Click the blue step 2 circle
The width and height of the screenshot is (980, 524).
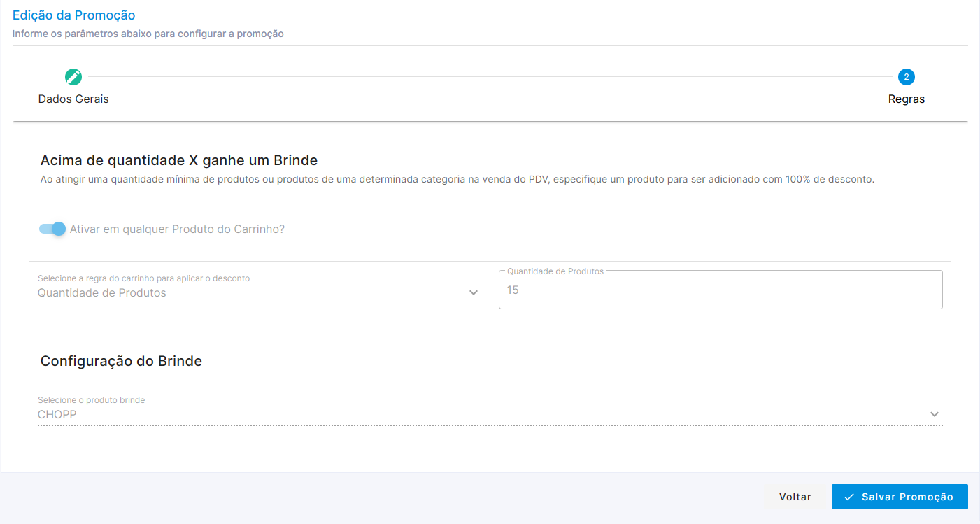907,77
